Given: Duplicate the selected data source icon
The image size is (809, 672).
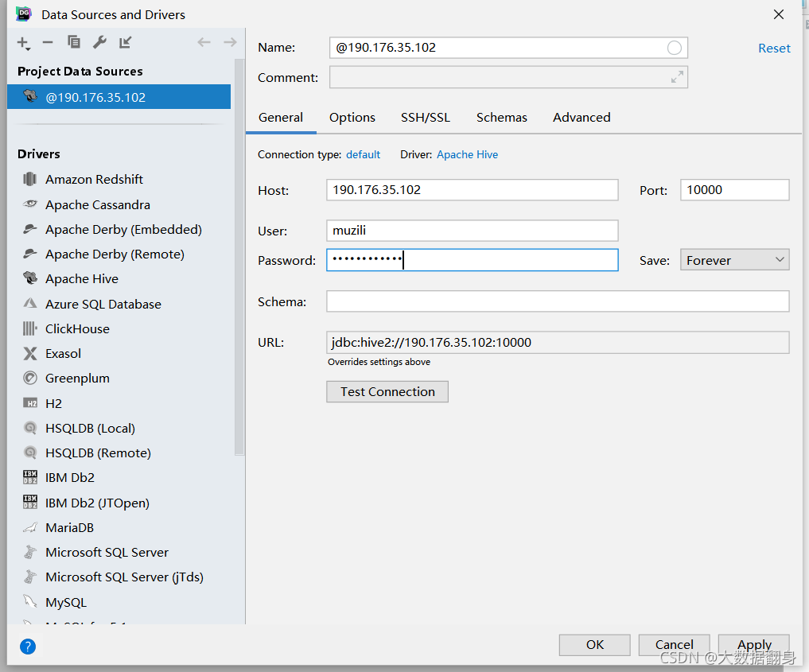Looking at the screenshot, I should tap(74, 42).
